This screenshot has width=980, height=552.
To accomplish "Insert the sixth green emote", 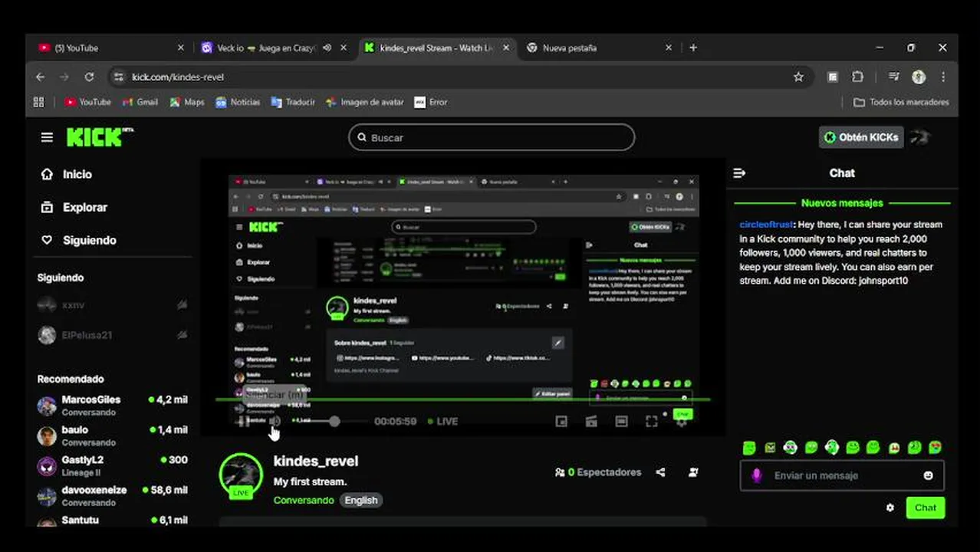I will click(853, 448).
